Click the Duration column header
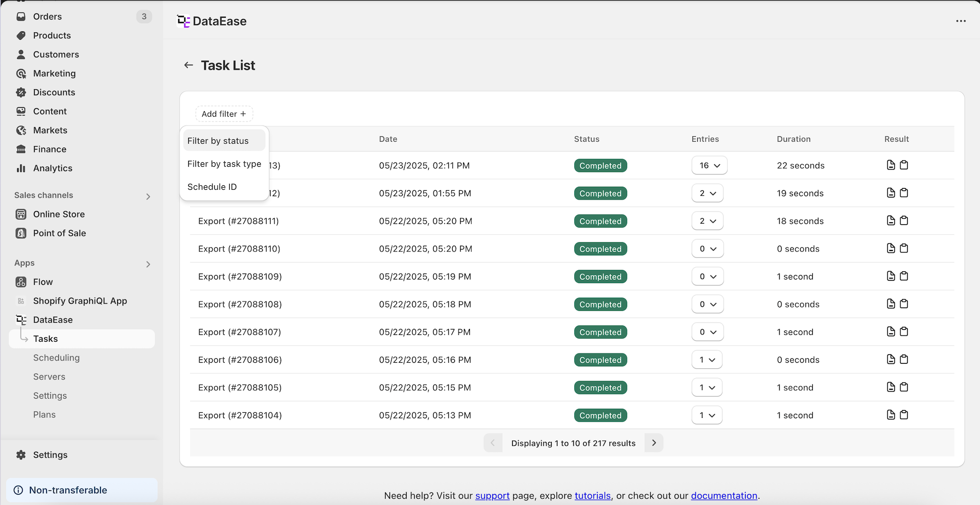 coord(794,139)
